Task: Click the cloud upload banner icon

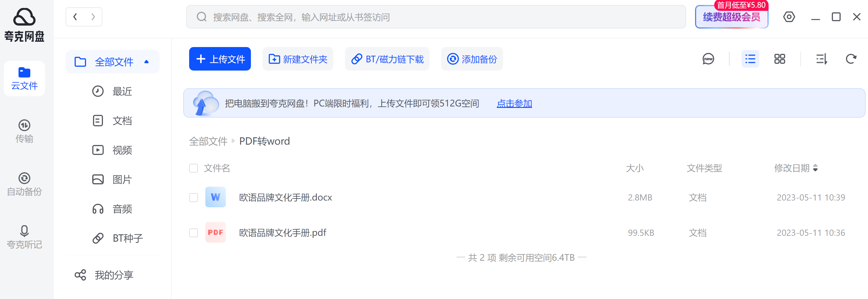Action: pos(205,103)
